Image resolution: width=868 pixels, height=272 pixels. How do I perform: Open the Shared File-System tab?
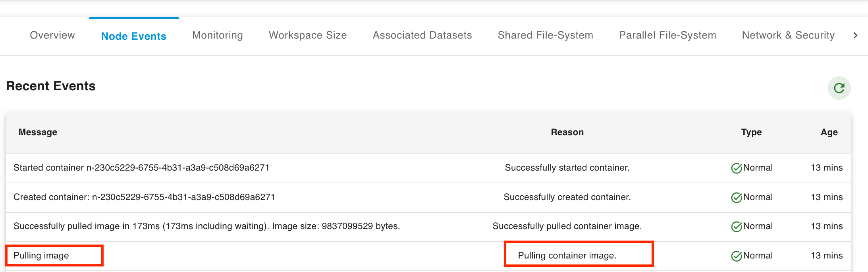(545, 35)
